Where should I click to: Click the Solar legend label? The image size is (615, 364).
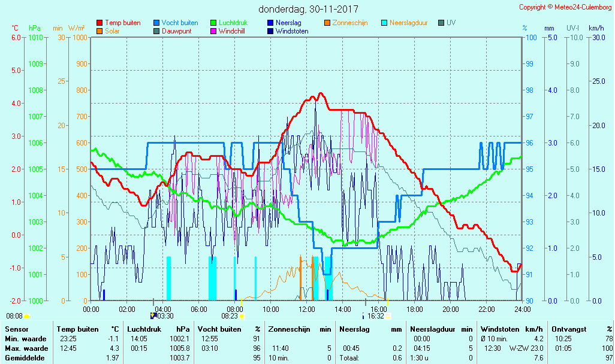[x=113, y=31]
